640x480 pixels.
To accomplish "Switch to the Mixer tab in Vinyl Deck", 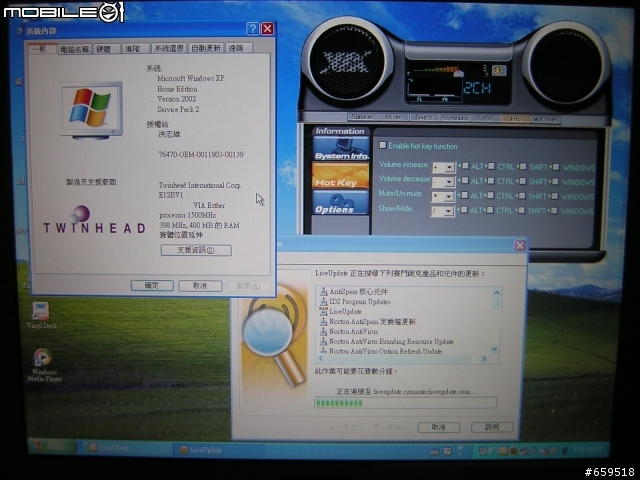I will click(393, 117).
